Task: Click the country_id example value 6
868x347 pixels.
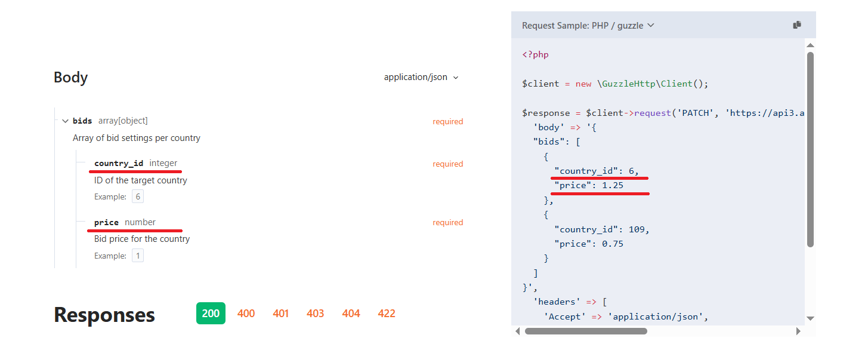Action: (138, 197)
